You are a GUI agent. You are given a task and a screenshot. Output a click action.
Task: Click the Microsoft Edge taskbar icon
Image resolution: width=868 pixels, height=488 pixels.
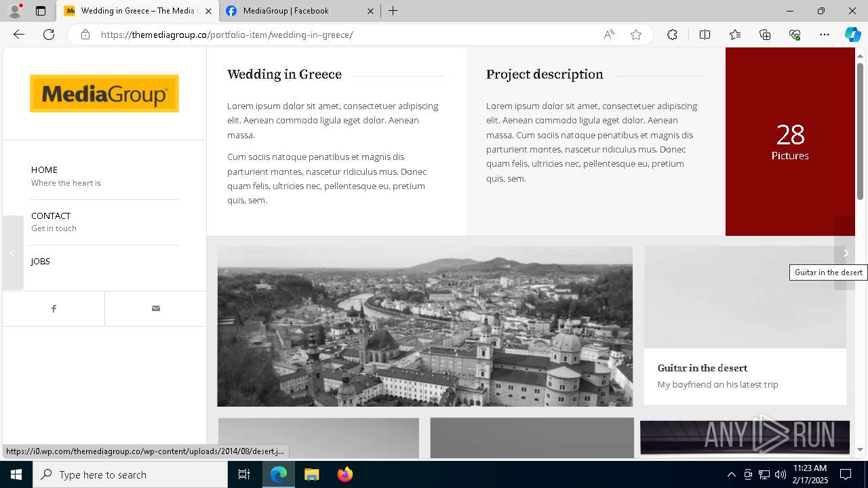pyautogui.click(x=279, y=474)
